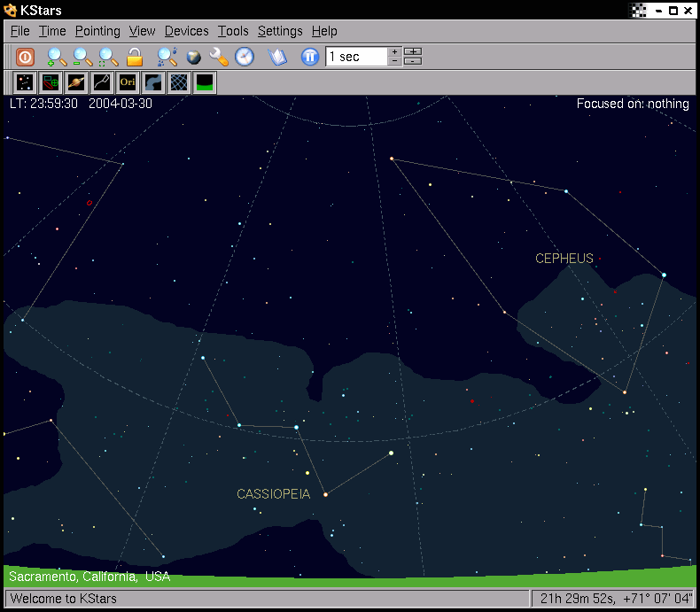Image resolution: width=700 pixels, height=612 pixels.
Task: Click the Quit power button icon
Action: click(x=25, y=57)
